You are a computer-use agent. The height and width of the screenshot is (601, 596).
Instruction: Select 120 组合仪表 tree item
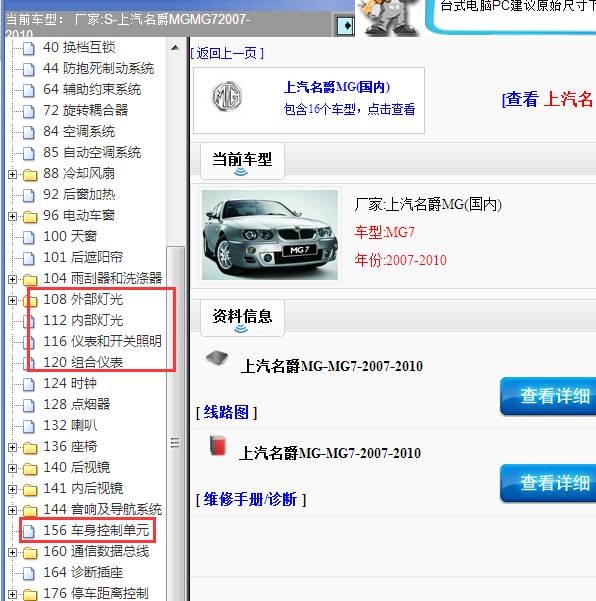click(x=83, y=363)
